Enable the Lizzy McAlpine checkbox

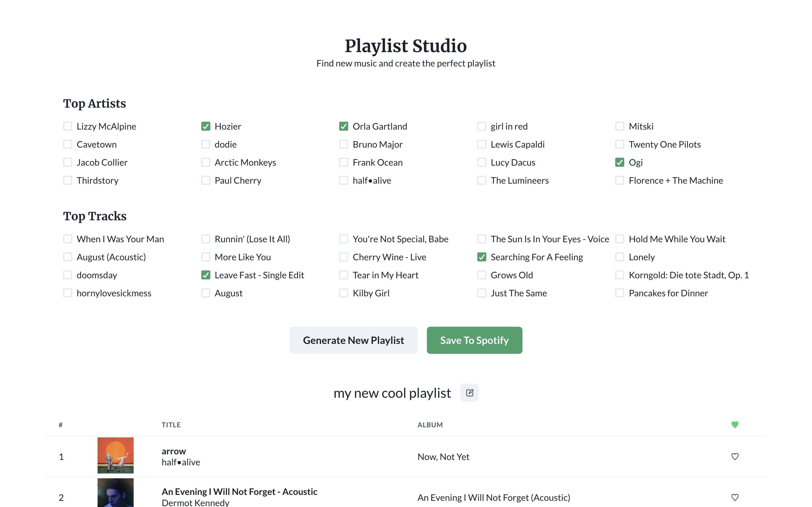[68, 126]
